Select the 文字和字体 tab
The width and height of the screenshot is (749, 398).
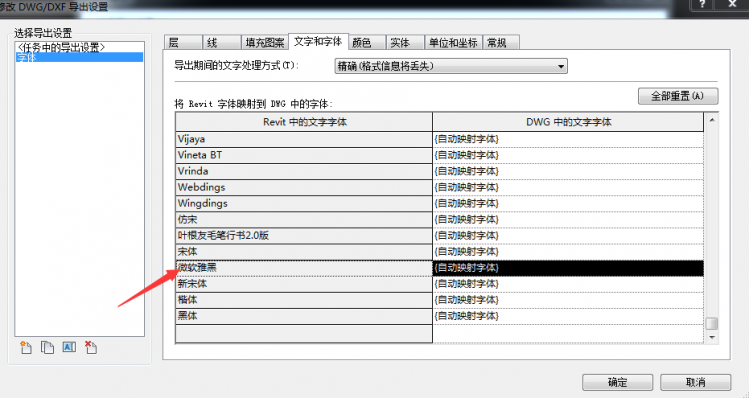click(319, 42)
